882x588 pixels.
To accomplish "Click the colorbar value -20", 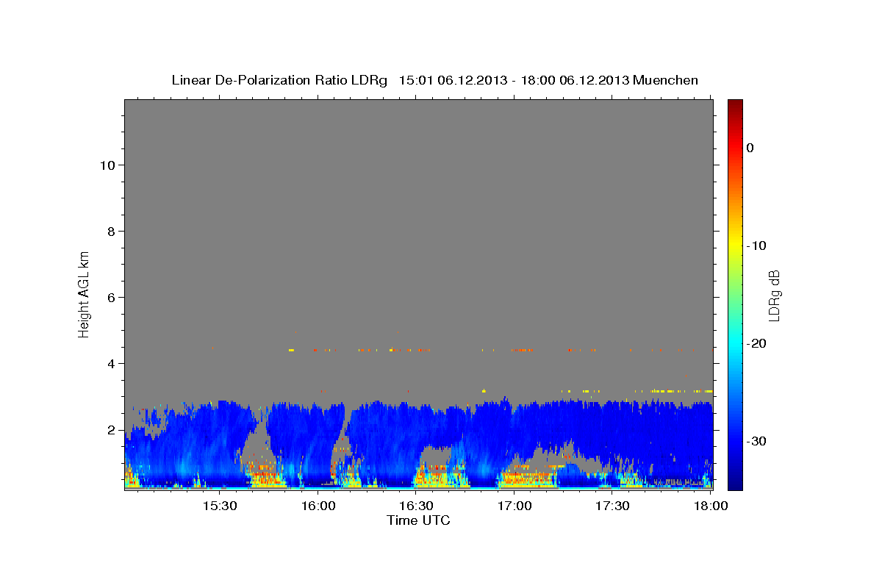I will pos(757,343).
